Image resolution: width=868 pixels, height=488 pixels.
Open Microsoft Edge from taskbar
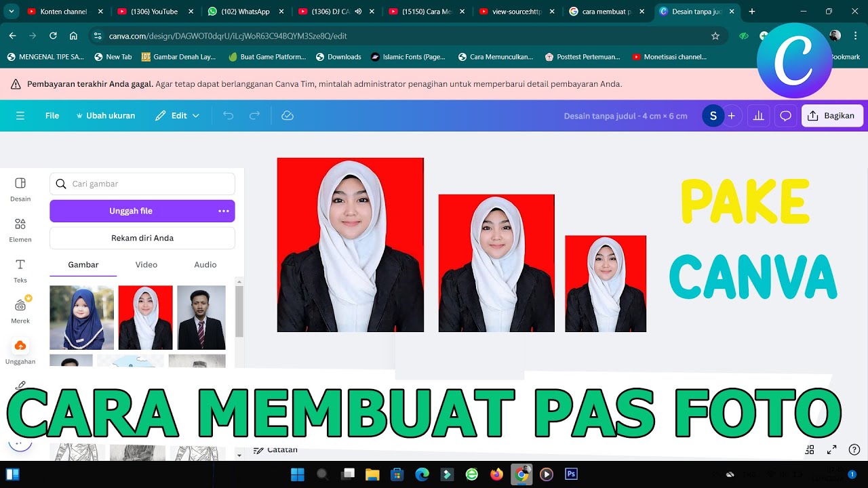click(422, 474)
